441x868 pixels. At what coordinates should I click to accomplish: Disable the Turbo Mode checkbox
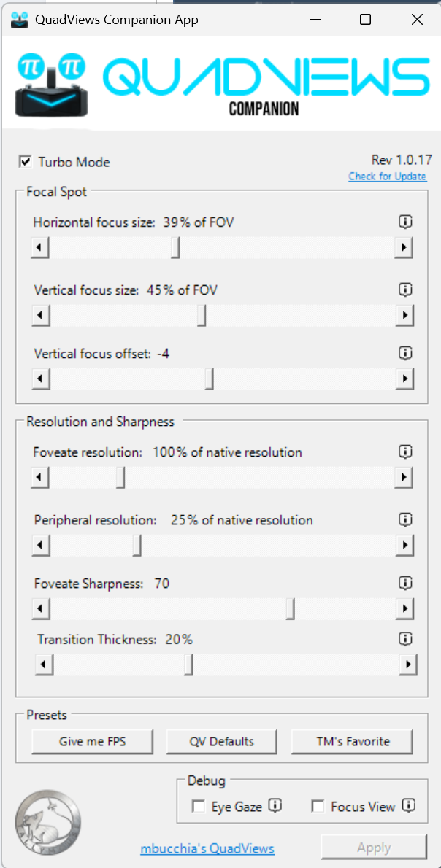pyautogui.click(x=26, y=162)
